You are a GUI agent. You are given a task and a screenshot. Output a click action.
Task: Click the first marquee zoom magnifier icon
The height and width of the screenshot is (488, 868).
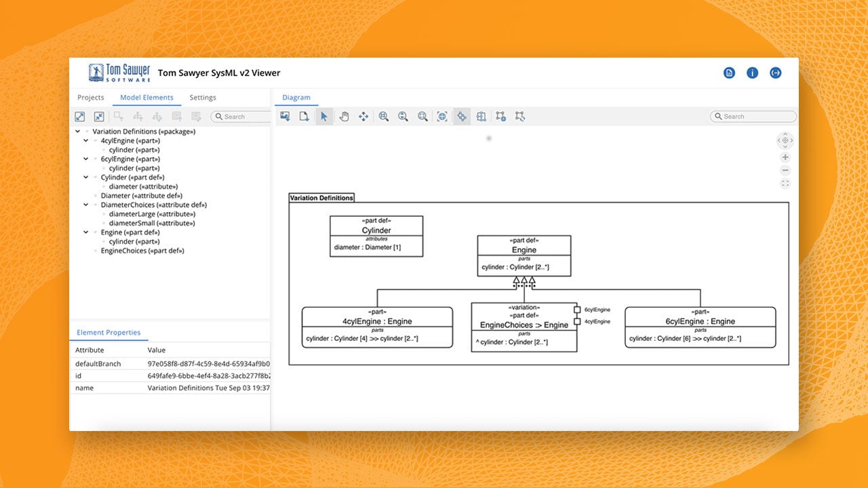click(384, 117)
